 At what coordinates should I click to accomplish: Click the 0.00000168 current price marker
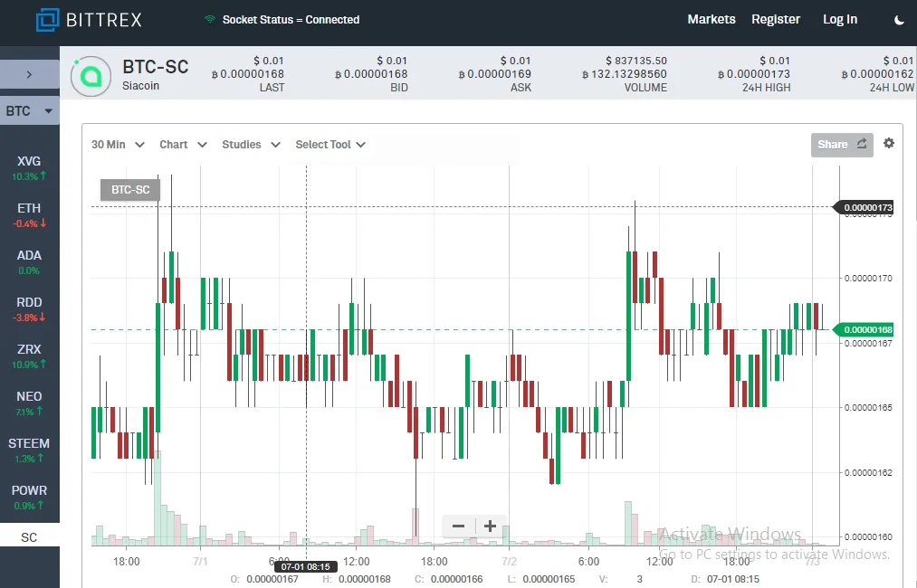pos(864,329)
